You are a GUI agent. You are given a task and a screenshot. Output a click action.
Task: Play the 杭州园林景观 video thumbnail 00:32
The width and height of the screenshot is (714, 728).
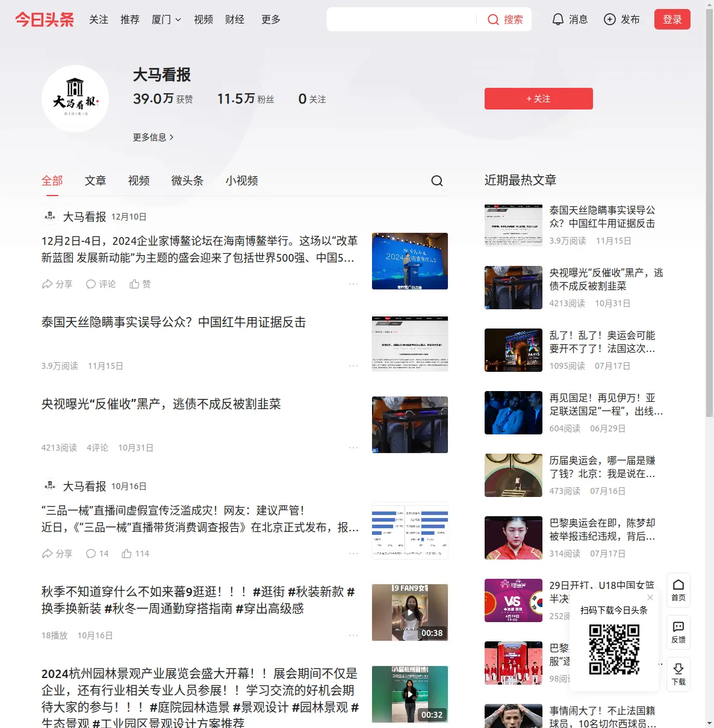(x=410, y=694)
